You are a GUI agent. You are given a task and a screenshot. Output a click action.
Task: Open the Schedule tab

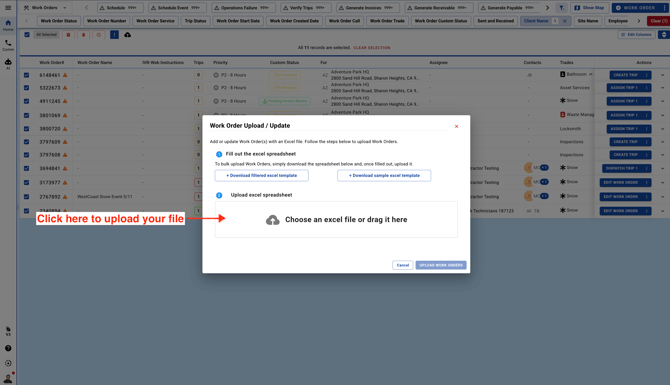click(x=120, y=8)
